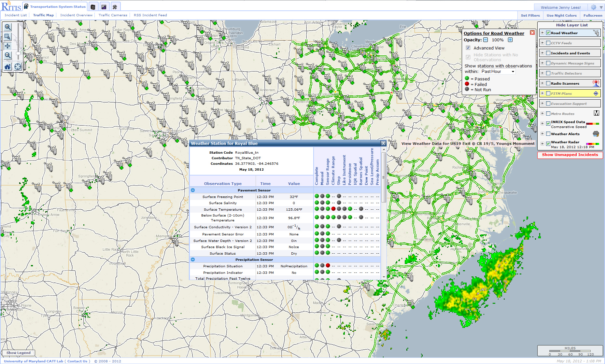Click Use Night Colors
605x364 pixels.
(x=561, y=15)
